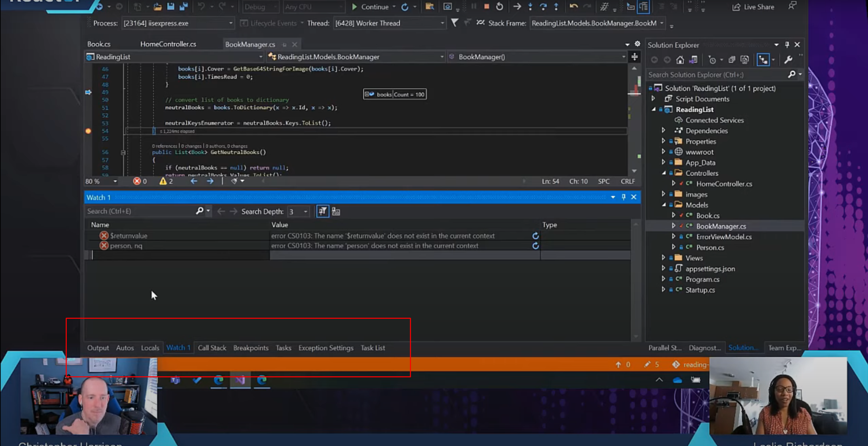The width and height of the screenshot is (868, 446).
Task: Click the Save All icon
Action: 183,6
